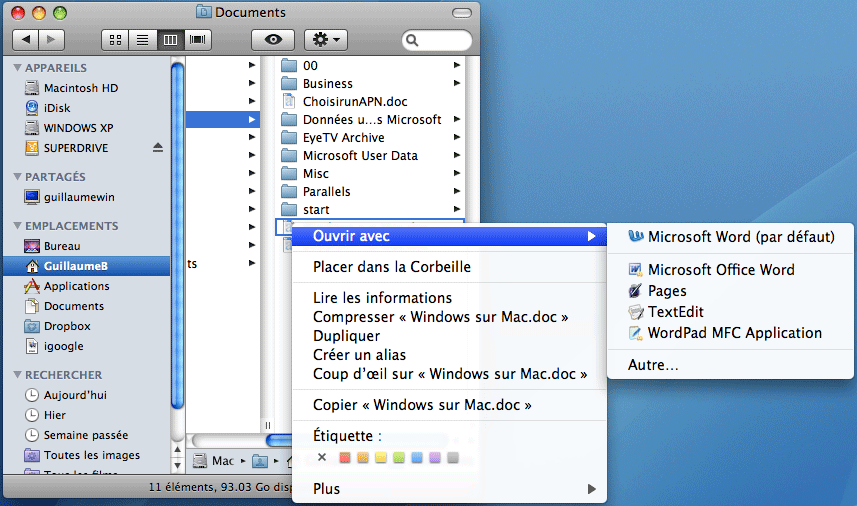Collapse the APPAREILS sidebar section
This screenshot has width=857, height=506.
17,68
